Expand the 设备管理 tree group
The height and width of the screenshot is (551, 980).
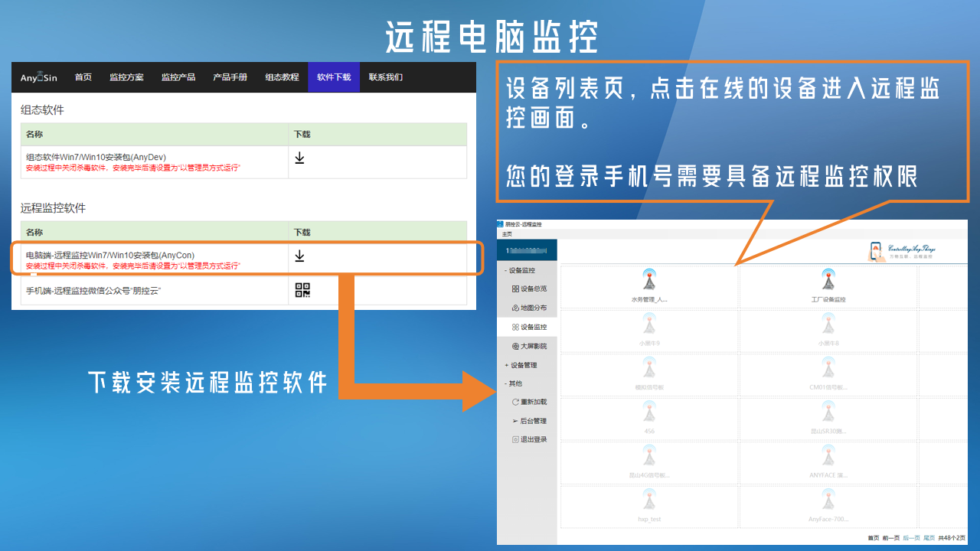(x=506, y=365)
